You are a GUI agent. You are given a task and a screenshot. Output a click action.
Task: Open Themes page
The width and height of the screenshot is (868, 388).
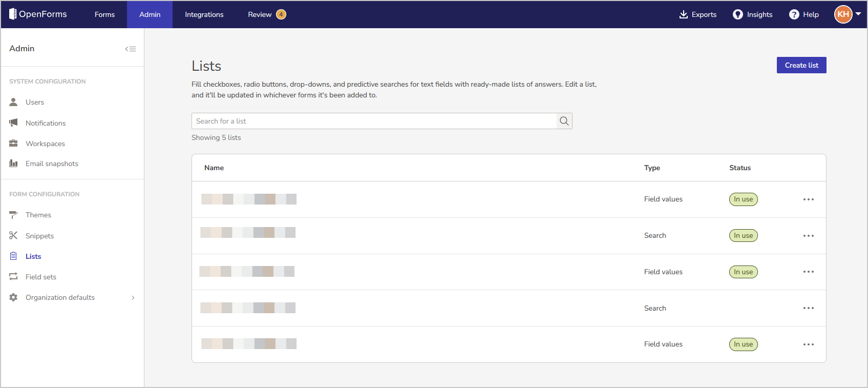(38, 215)
